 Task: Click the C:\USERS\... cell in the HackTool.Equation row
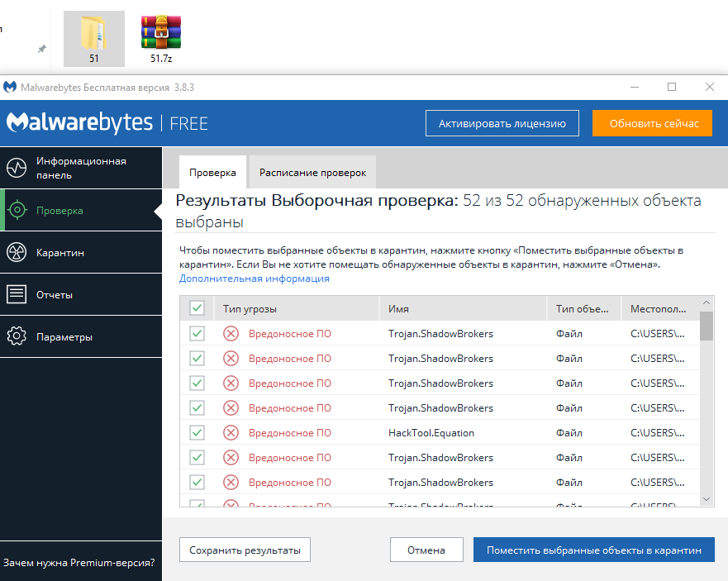658,433
